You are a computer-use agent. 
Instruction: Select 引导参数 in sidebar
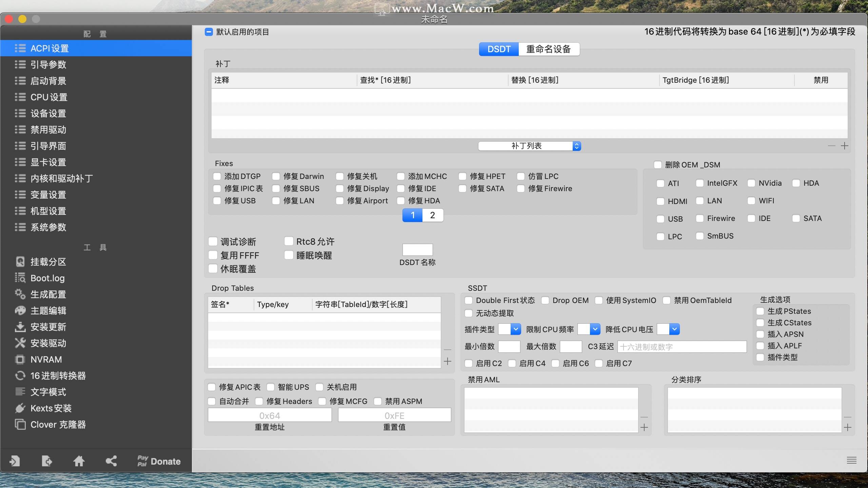[96, 64]
